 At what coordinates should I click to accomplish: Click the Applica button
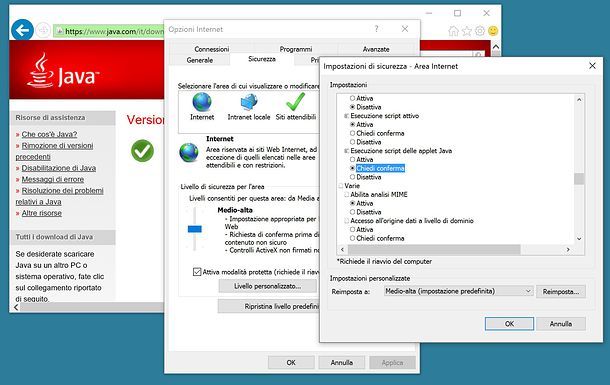pyautogui.click(x=392, y=362)
